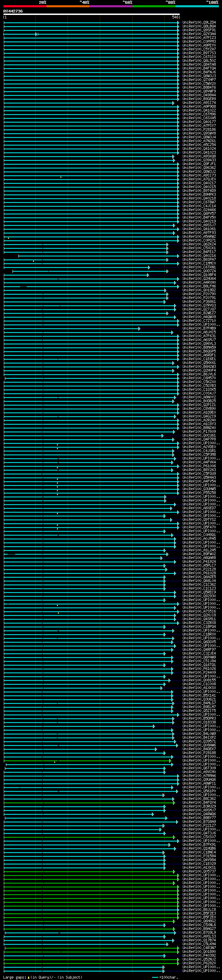Open hit UniRef100_Q96VL3
The width and height of the screenshot is (222, 980).
[x=199, y=343]
